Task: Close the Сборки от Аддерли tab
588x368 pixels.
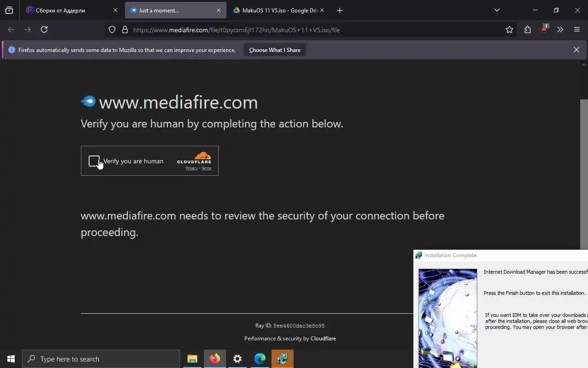Action: [x=115, y=10]
